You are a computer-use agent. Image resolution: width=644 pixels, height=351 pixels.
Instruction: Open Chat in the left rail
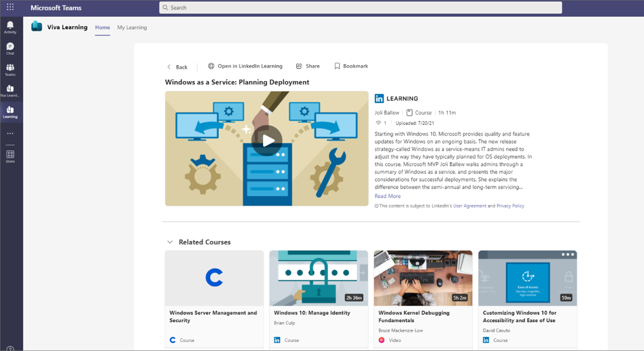10,48
